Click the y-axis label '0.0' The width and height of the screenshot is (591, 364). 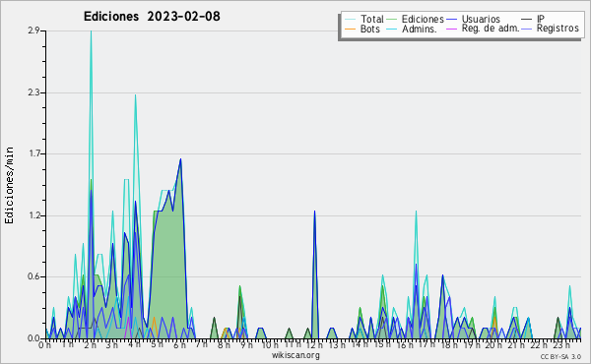tap(33, 338)
